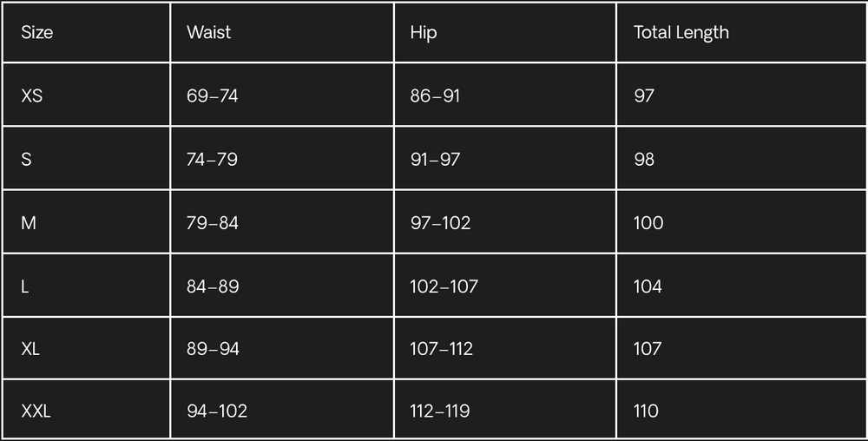Screen dimensions: 868x441
Task: Click total length value 107
Action: pos(648,349)
